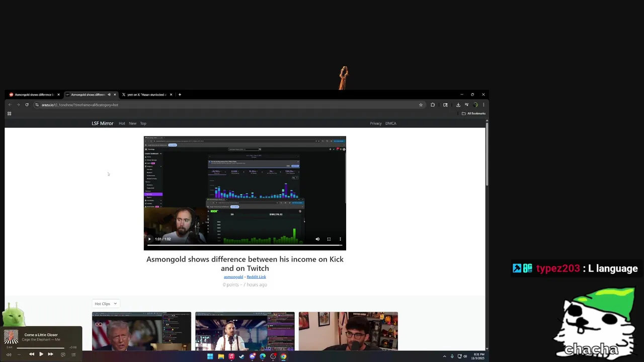Open the apps grid in bookmarks bar

(x=9, y=114)
